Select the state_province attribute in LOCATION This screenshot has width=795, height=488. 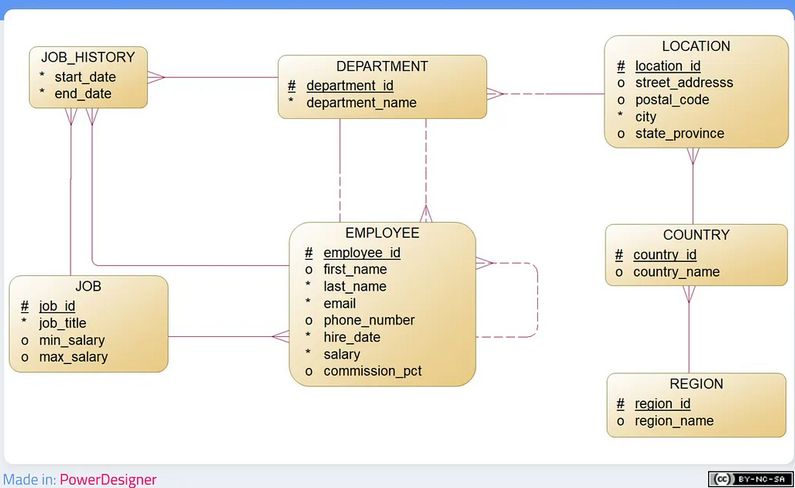pyautogui.click(x=679, y=133)
